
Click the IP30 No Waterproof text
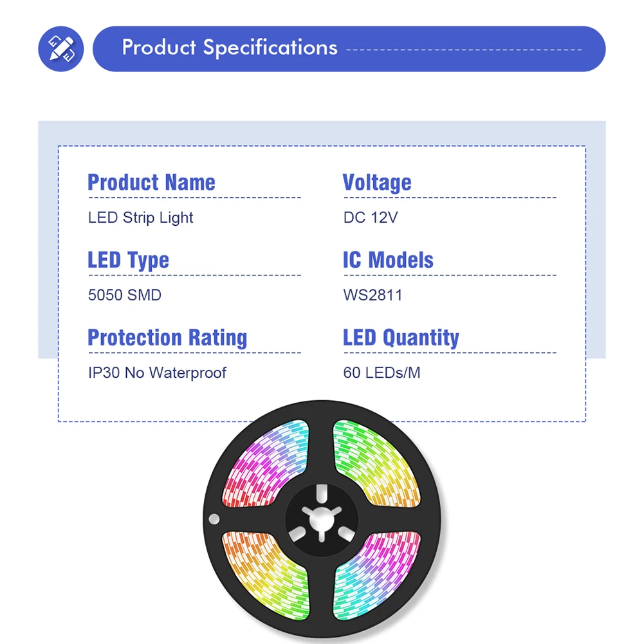point(157,373)
